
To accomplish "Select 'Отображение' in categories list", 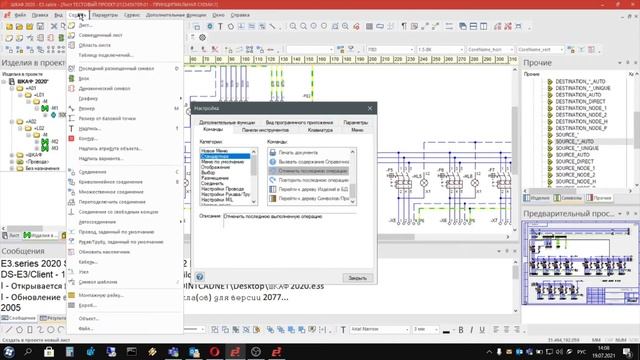I will (216, 167).
